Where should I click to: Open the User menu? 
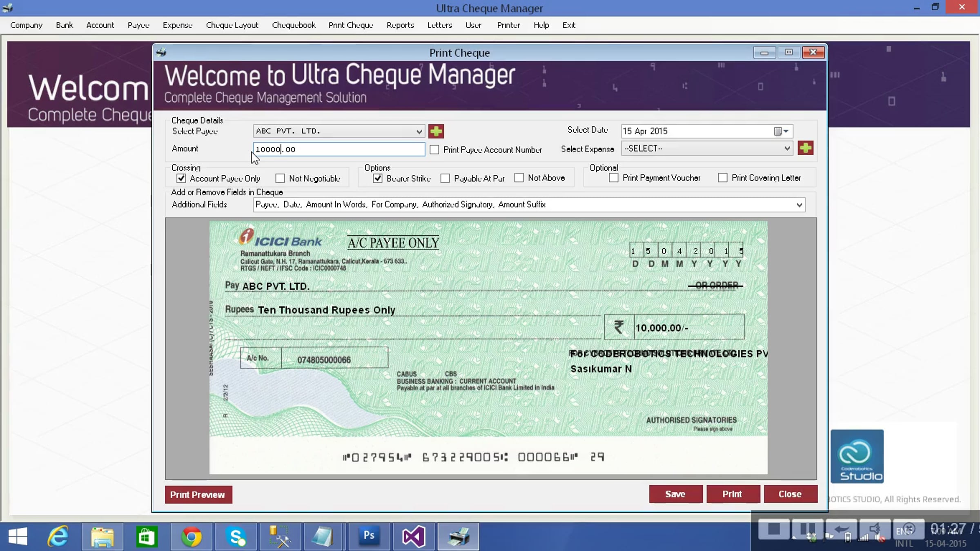point(473,25)
